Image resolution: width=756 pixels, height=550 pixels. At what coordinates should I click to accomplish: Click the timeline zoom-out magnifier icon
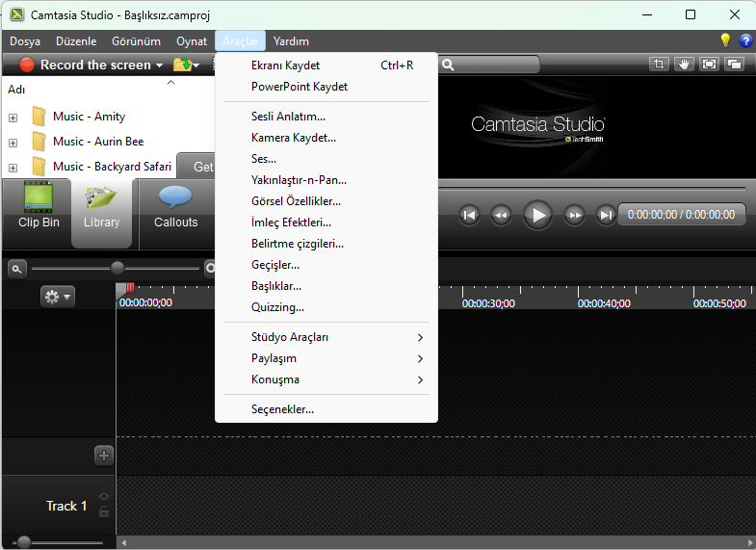coord(17,269)
